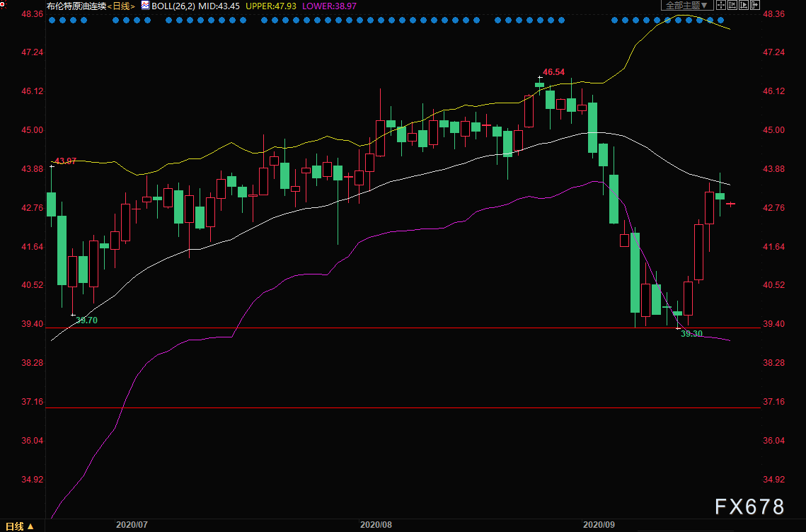
Task: Click the 43.97 price label
Action: point(65,161)
